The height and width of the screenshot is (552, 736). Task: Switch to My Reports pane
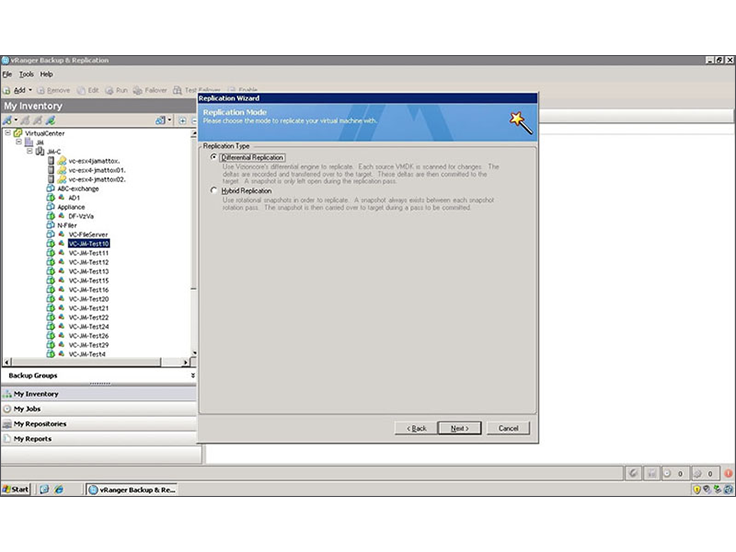click(99, 438)
